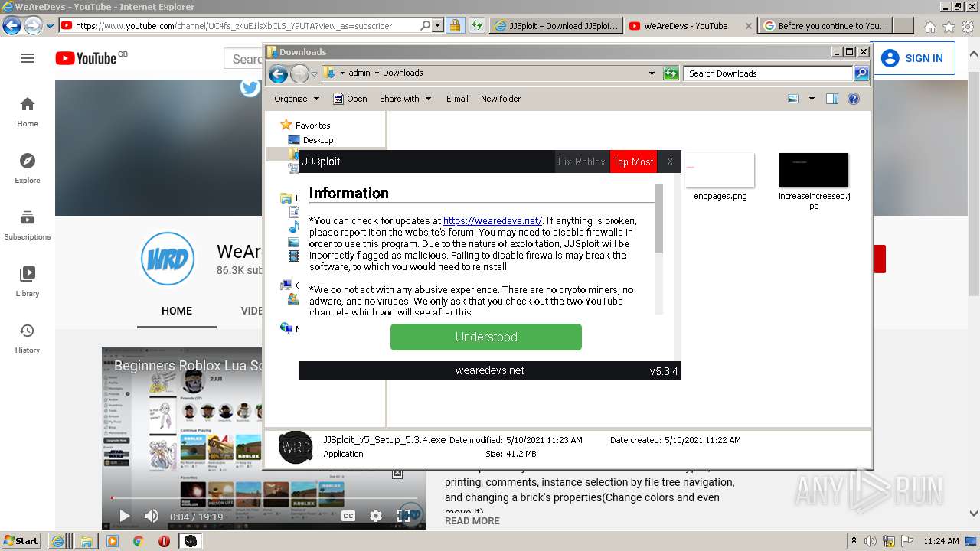The width and height of the screenshot is (980, 551).
Task: Open the view options dropdown arrow
Action: pyautogui.click(x=812, y=99)
